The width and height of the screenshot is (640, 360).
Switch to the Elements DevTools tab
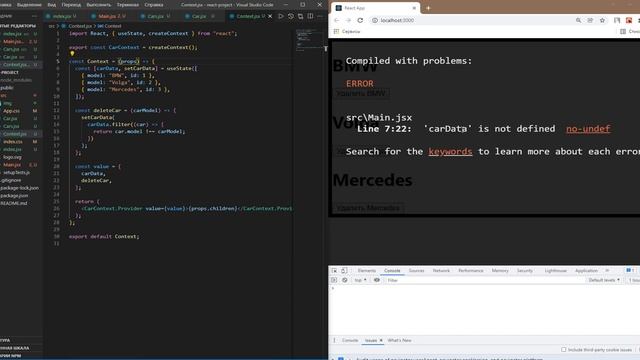[x=367, y=271]
